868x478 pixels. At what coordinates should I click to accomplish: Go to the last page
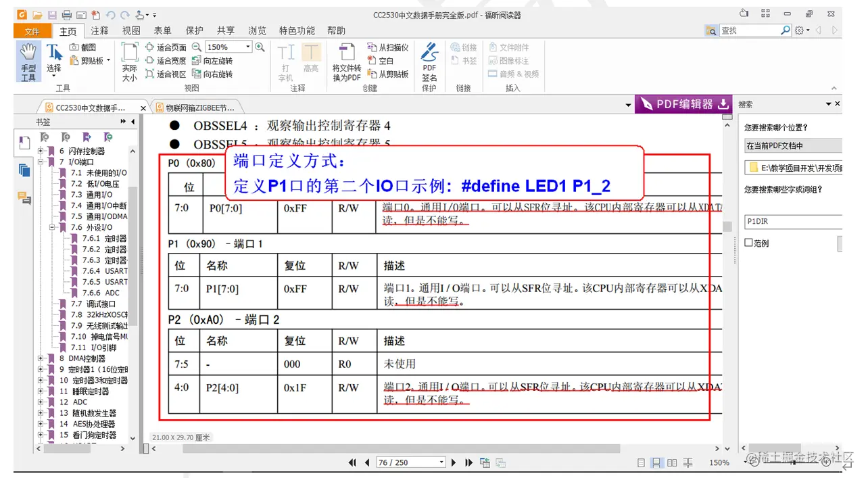468,462
